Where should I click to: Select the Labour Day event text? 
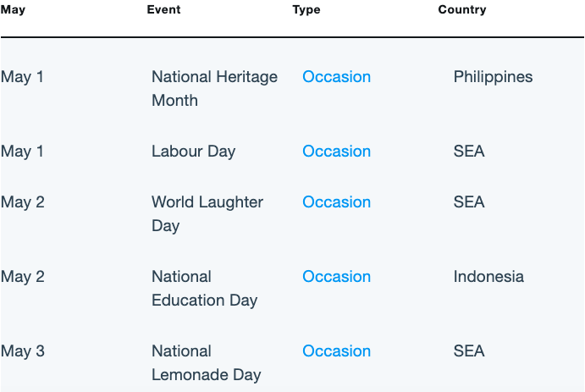[x=193, y=152]
